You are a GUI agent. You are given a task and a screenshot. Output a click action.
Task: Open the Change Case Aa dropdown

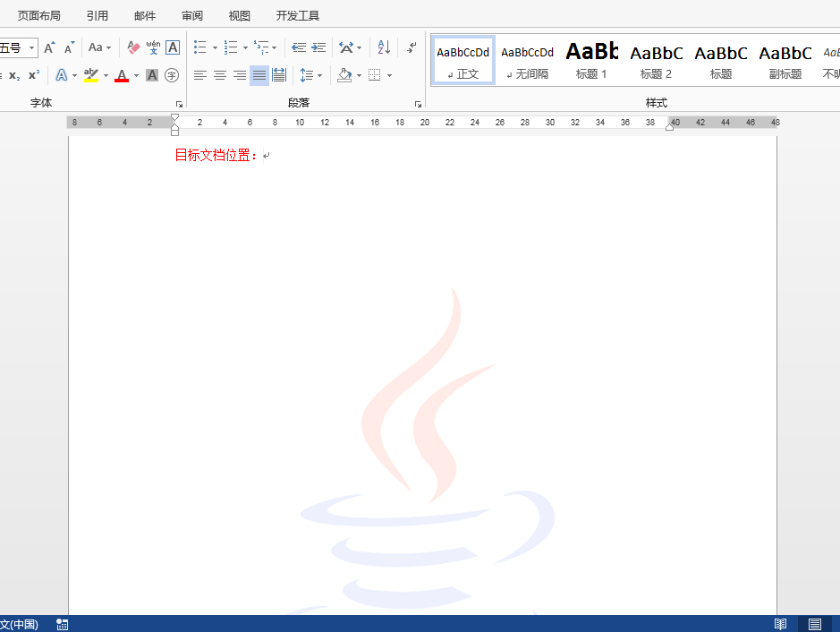[x=99, y=47]
